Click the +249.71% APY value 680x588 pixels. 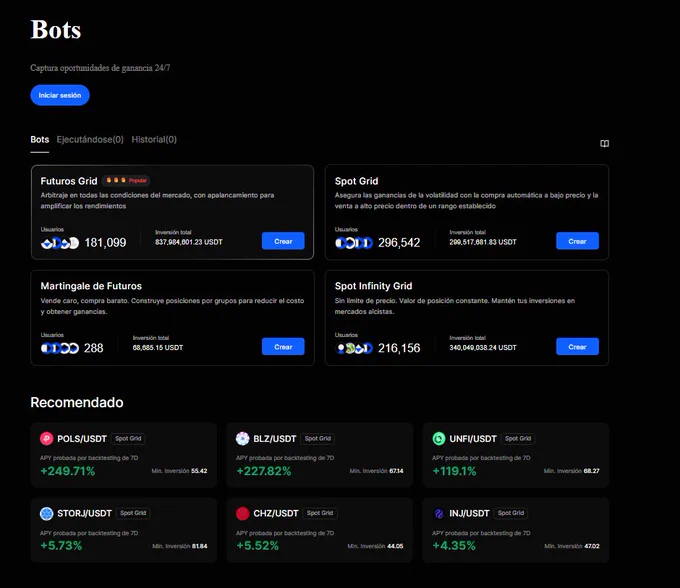point(68,471)
